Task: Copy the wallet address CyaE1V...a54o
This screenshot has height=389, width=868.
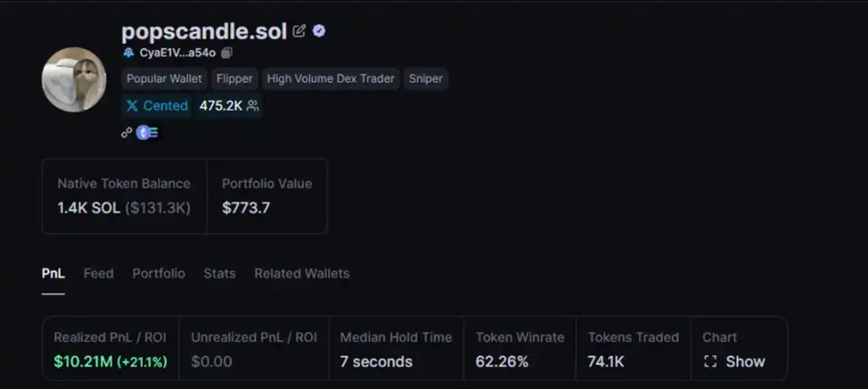Action: (227, 54)
